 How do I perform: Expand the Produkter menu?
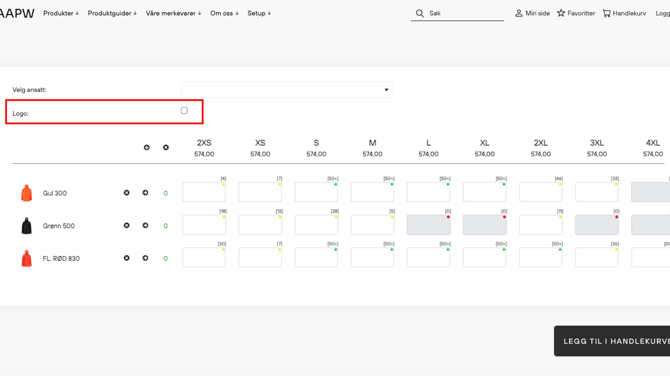(x=61, y=13)
